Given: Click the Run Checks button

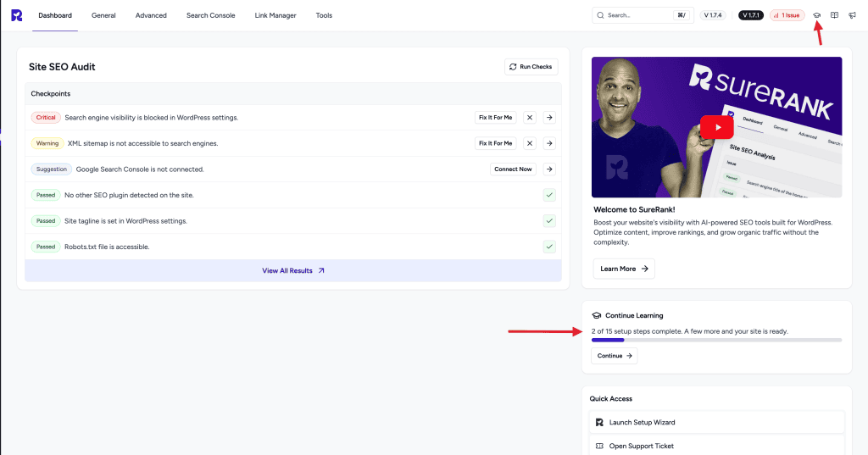Looking at the screenshot, I should click(x=531, y=66).
